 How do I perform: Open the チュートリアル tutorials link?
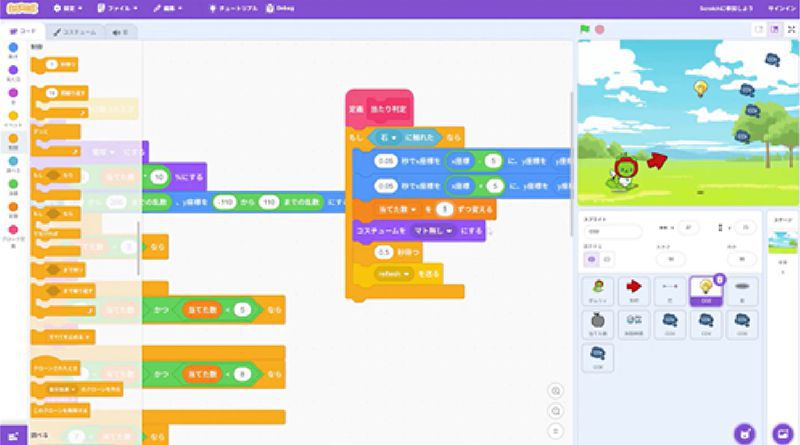(x=234, y=8)
